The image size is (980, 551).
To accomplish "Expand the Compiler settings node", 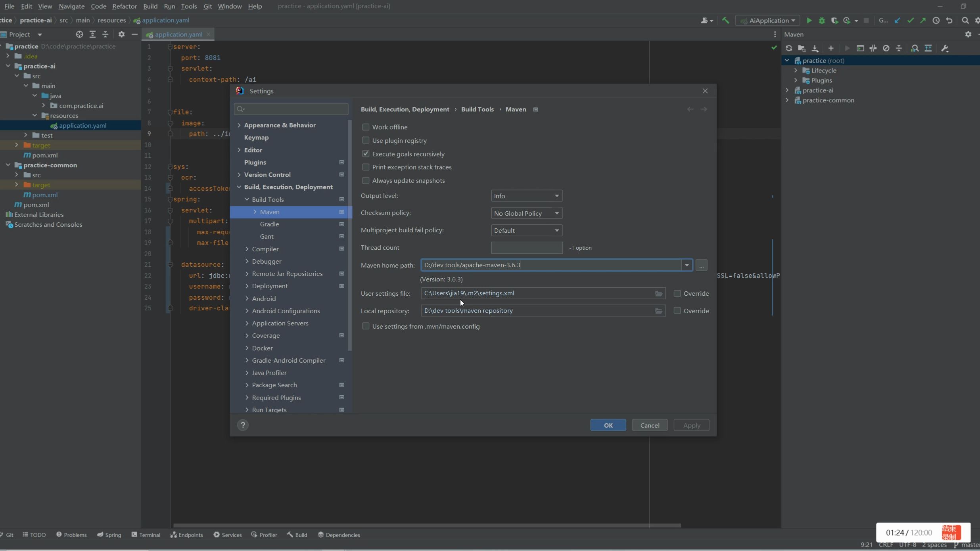I will 247,249.
